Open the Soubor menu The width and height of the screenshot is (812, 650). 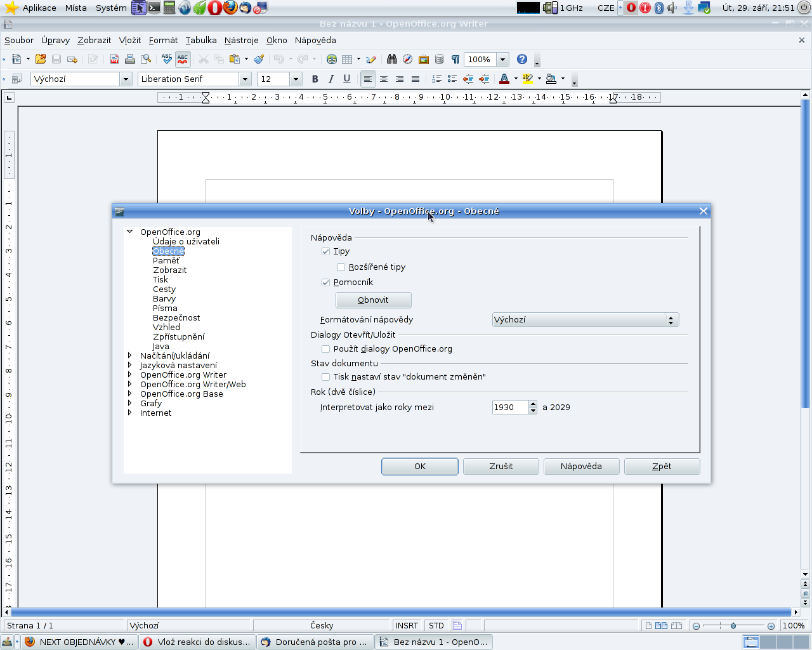(19, 40)
